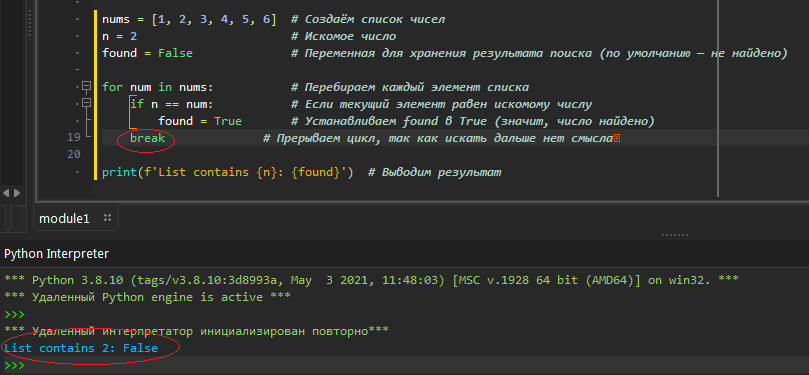809x375 pixels.
Task: Click the '# Прерываем цикл' comment on line 19
Action: click(438, 138)
